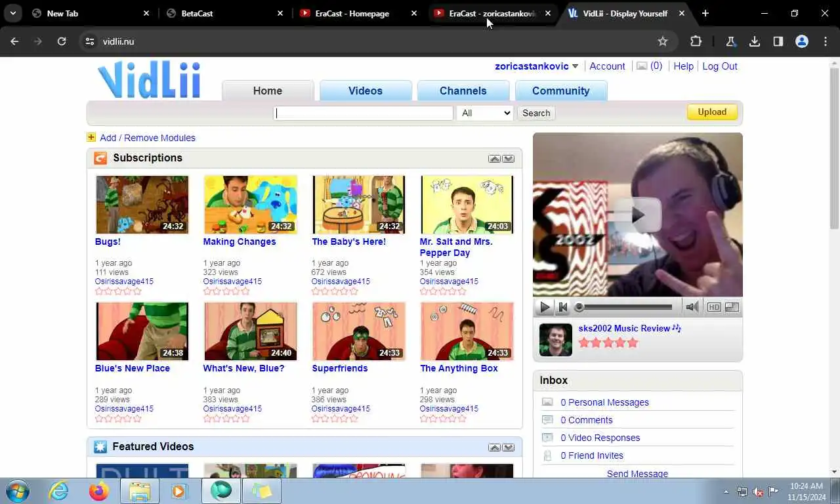Open The Anything Box video title
The width and height of the screenshot is (840, 504).
click(459, 368)
